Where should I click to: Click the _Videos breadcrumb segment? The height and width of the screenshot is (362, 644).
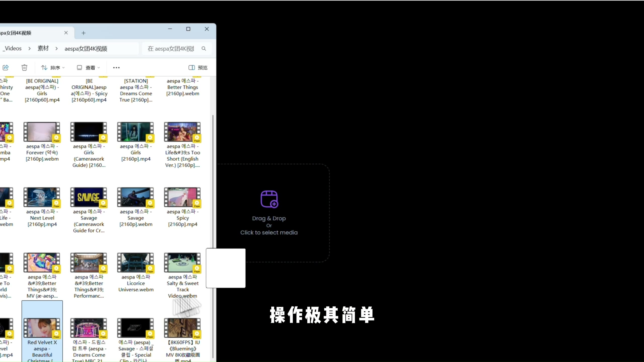[x=12, y=48]
